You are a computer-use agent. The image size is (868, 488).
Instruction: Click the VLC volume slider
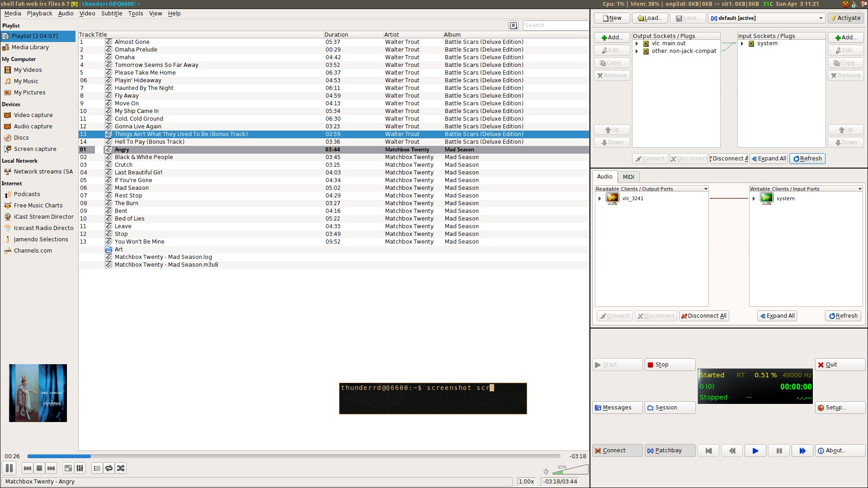570,470
